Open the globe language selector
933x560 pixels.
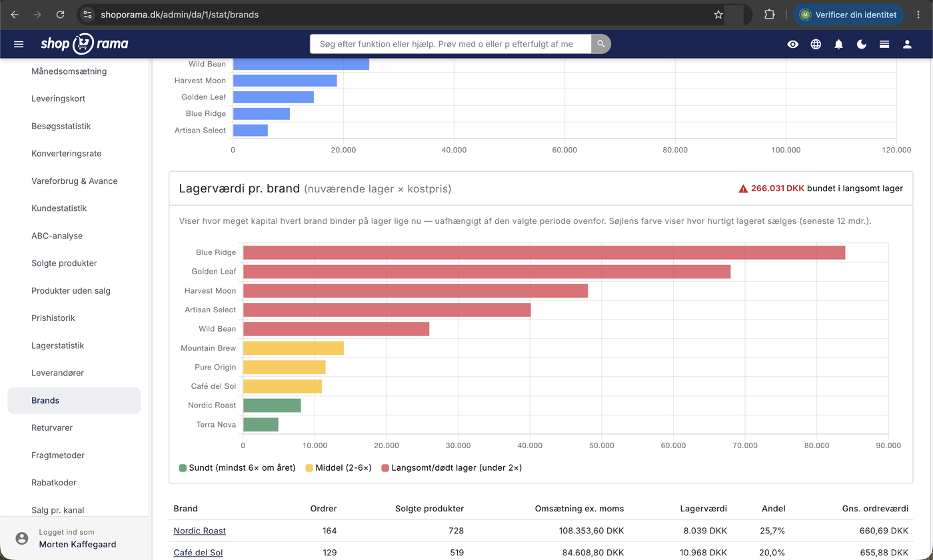click(816, 44)
